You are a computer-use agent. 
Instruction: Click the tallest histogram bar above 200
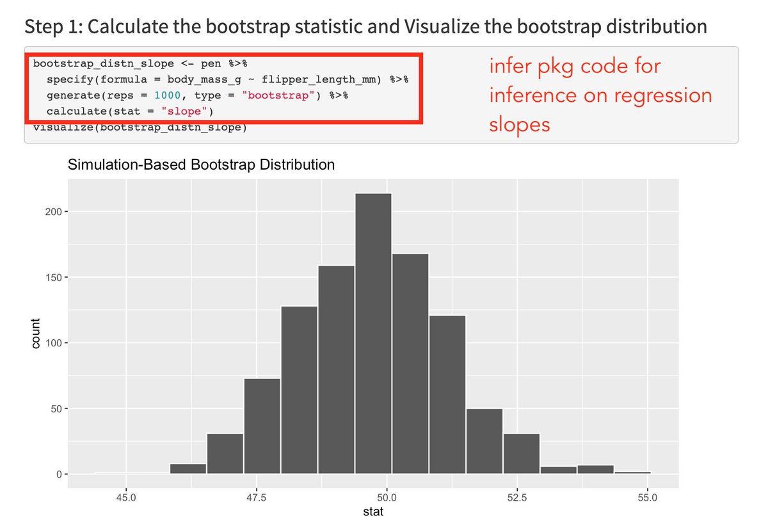pyautogui.click(x=374, y=334)
